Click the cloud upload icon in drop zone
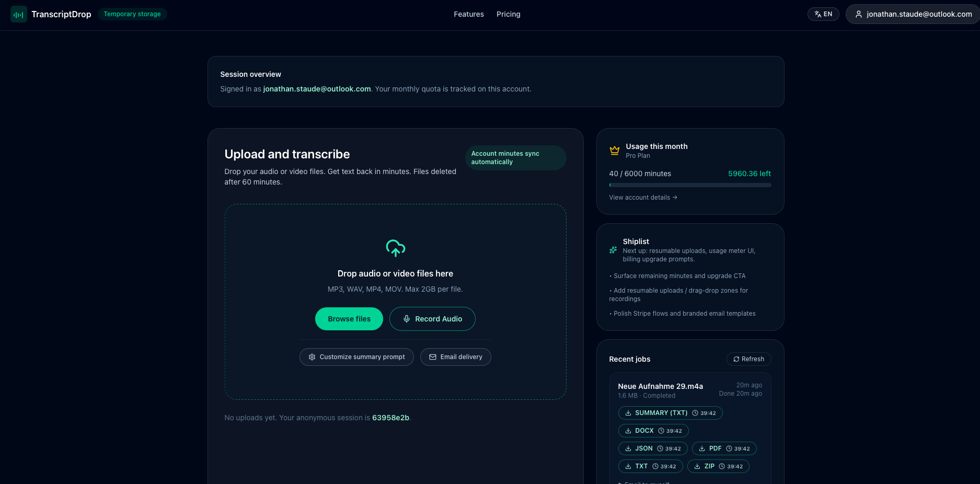The width and height of the screenshot is (980, 484). point(396,248)
